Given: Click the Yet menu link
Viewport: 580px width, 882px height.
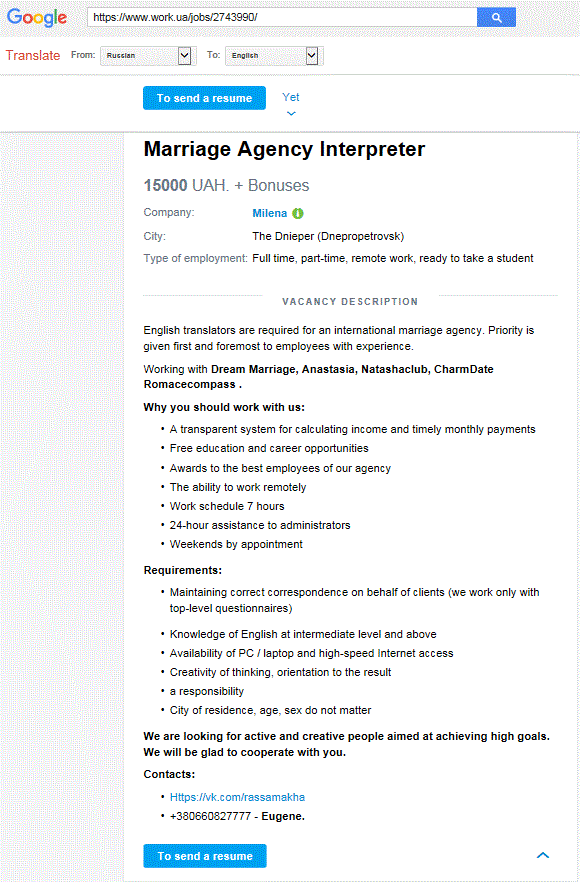Looking at the screenshot, I should click(x=291, y=97).
